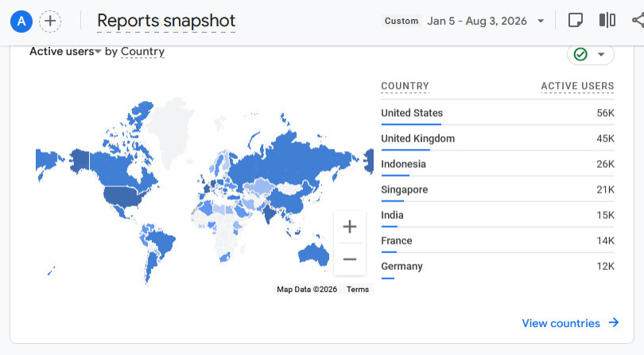Zoom out on the world map

(x=350, y=259)
